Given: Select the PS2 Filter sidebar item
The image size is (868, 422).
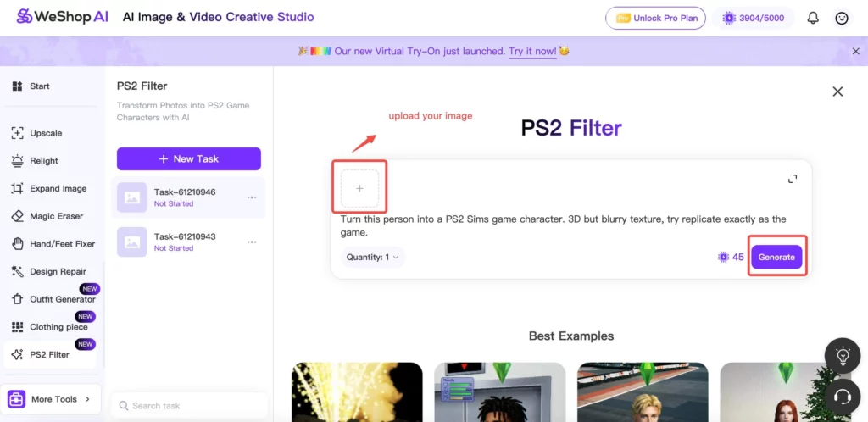Looking at the screenshot, I should [x=50, y=354].
